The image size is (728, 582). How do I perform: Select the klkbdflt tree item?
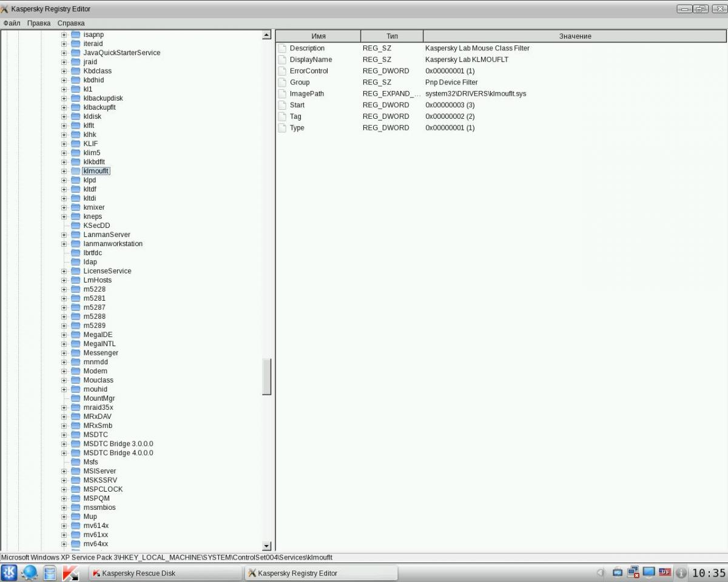coord(94,162)
